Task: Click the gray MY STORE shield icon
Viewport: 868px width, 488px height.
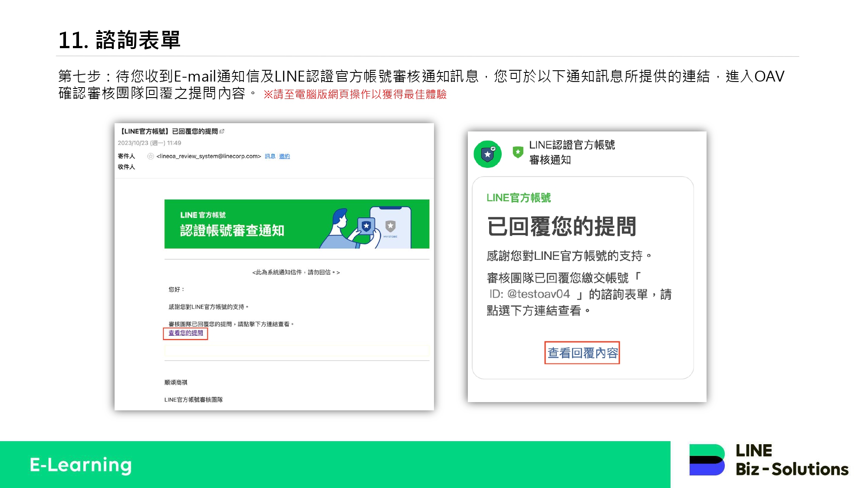Action: click(x=390, y=226)
